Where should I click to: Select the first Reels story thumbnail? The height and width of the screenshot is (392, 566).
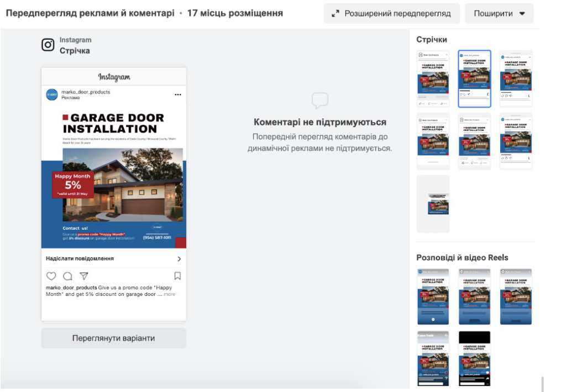(433, 296)
